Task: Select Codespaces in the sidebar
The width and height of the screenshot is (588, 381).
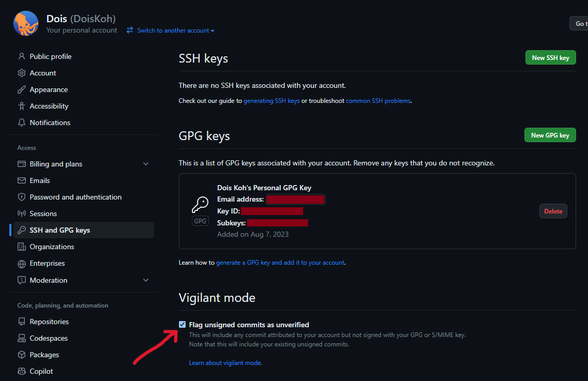Action: tap(49, 338)
